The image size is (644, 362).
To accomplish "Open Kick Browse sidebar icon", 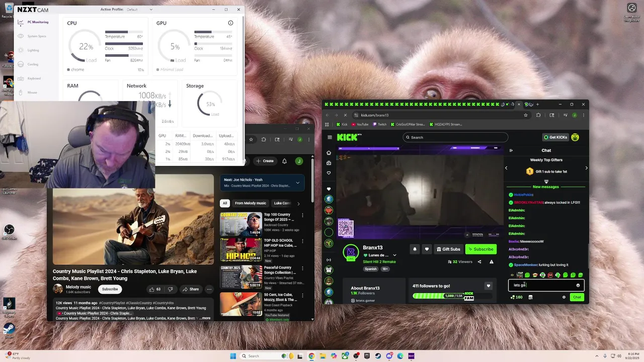I will 329,163.
